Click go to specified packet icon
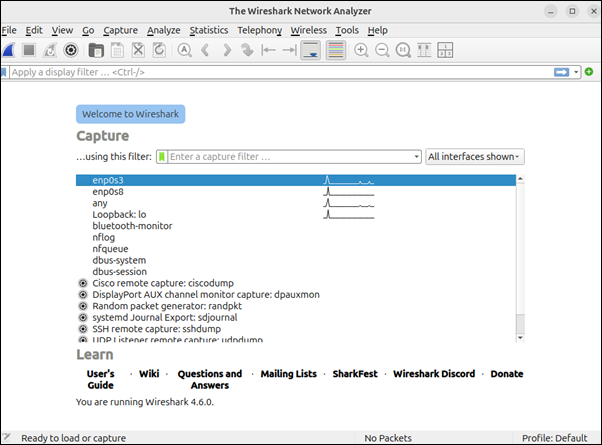The width and height of the screenshot is (602, 445). point(248,50)
